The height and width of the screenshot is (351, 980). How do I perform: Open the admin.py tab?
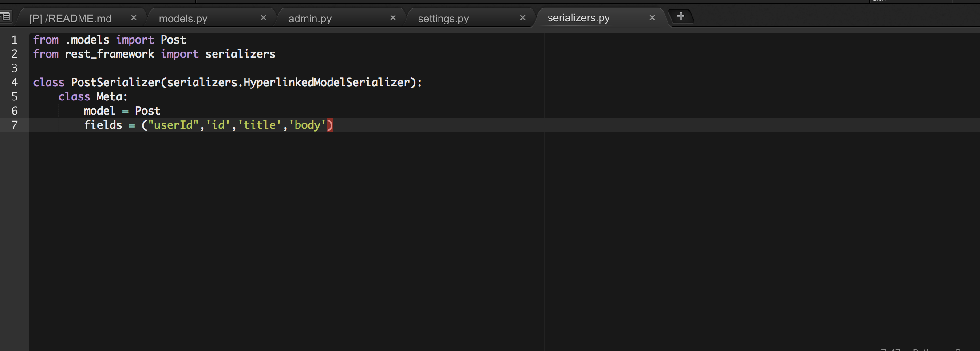pyautogui.click(x=310, y=19)
